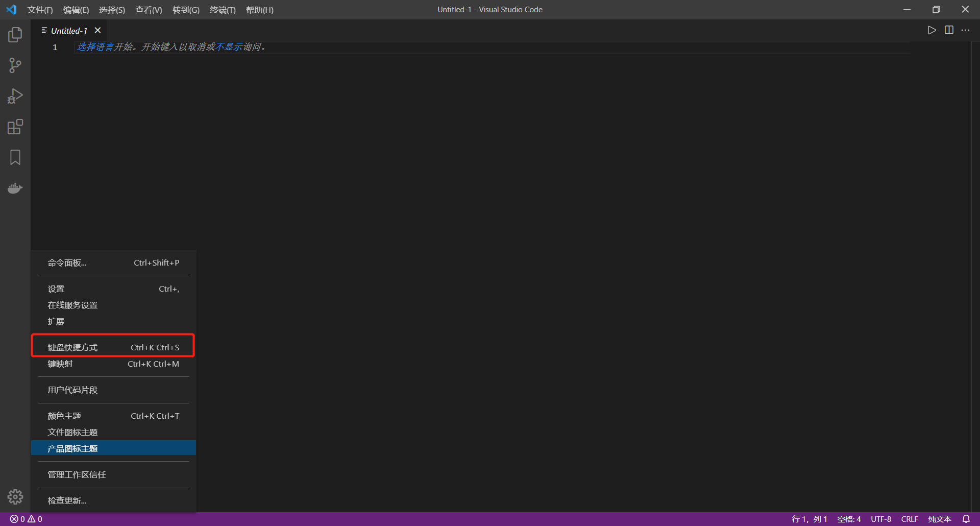
Task: Open the 终端(T) menu
Action: point(223,10)
